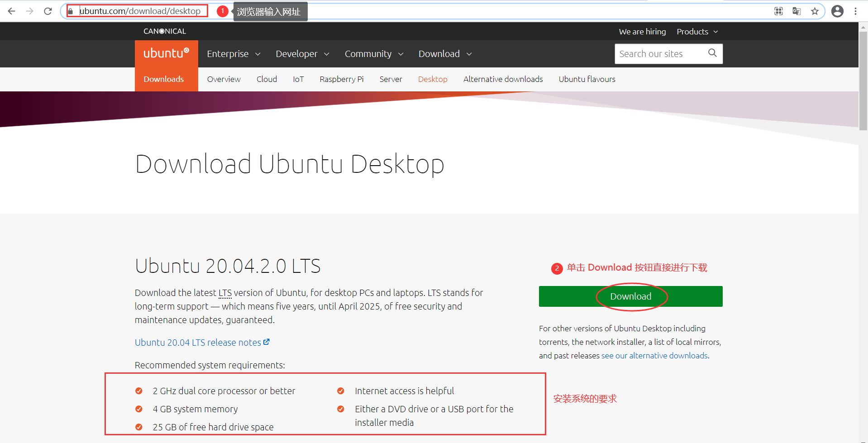Open the Overview tab
This screenshot has width=868, height=443.
(224, 79)
